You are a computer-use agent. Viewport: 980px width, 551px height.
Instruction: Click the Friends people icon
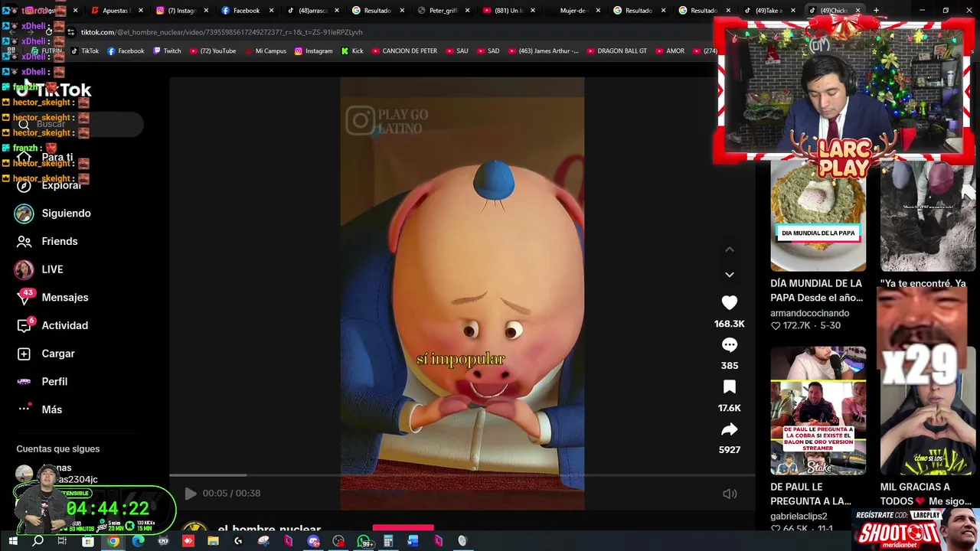[24, 241]
